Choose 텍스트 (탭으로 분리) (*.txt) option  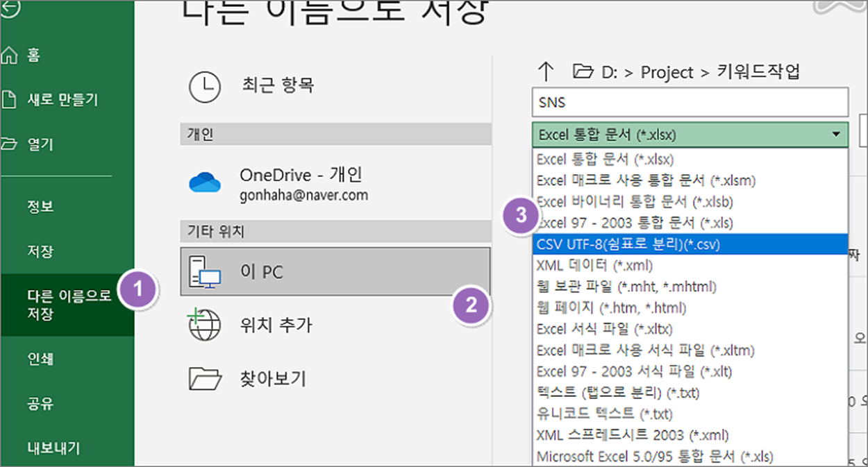pos(690,393)
